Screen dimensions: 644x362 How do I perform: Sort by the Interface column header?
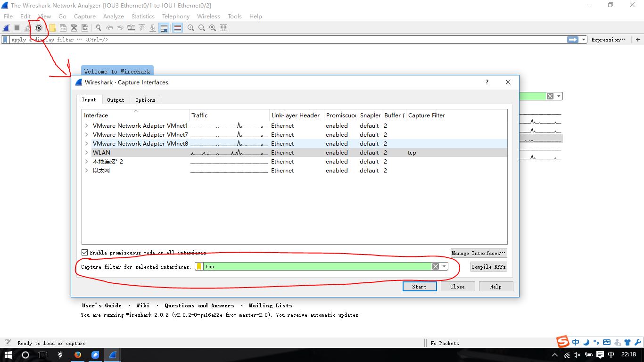pos(136,115)
